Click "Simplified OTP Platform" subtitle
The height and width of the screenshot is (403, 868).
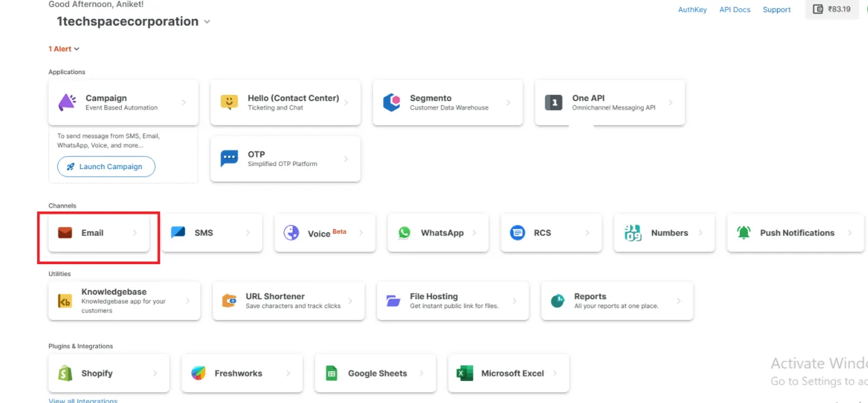(282, 164)
